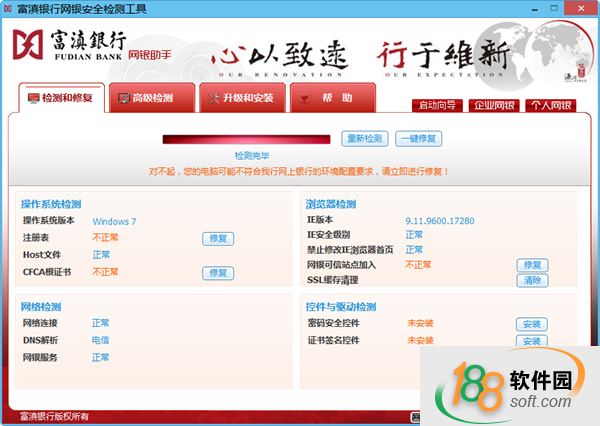The image size is (600, 426).
Task: Repair the CFCA根证书 item
Action: click(x=218, y=273)
